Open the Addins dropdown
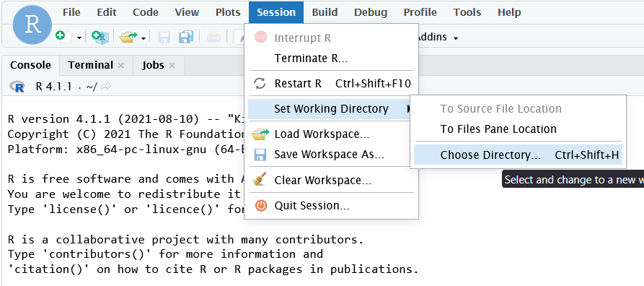The image size is (644, 286). [437, 37]
